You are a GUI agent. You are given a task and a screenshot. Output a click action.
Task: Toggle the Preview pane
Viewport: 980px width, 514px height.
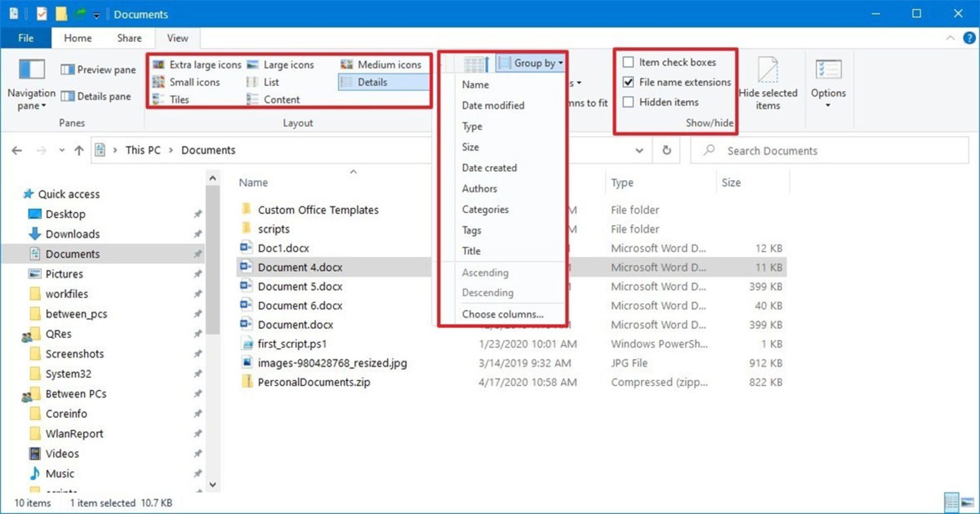98,69
